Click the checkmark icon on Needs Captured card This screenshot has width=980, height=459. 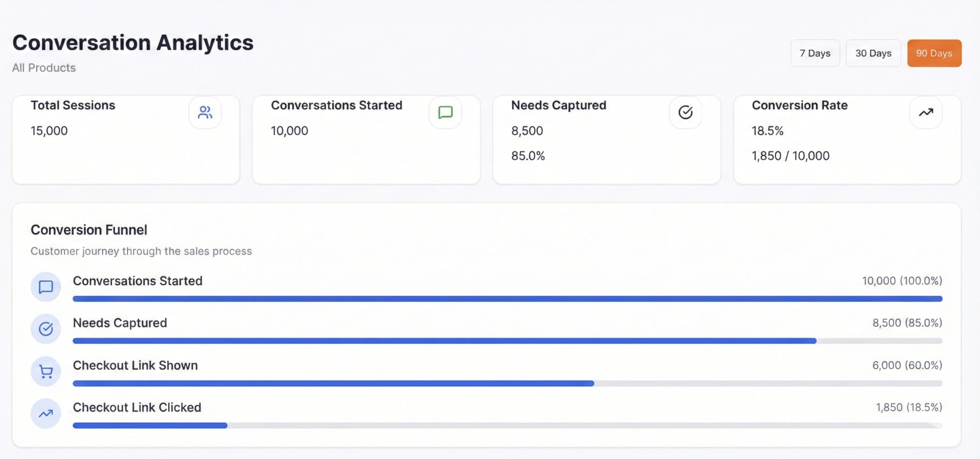click(685, 112)
